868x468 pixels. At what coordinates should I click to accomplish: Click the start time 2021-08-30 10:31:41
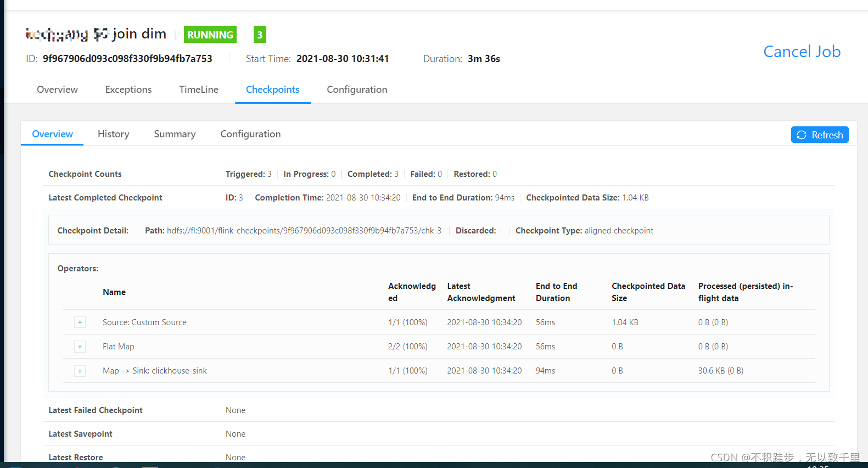pos(343,59)
